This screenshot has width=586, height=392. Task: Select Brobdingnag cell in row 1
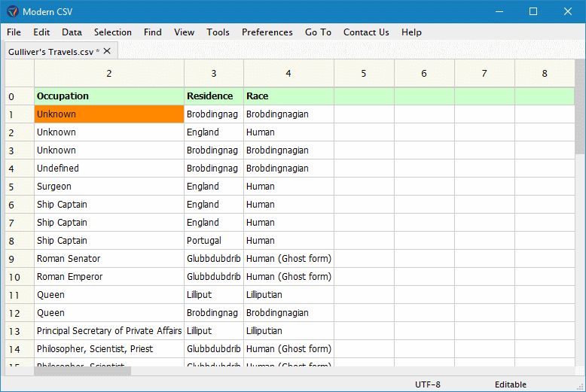[x=214, y=114]
